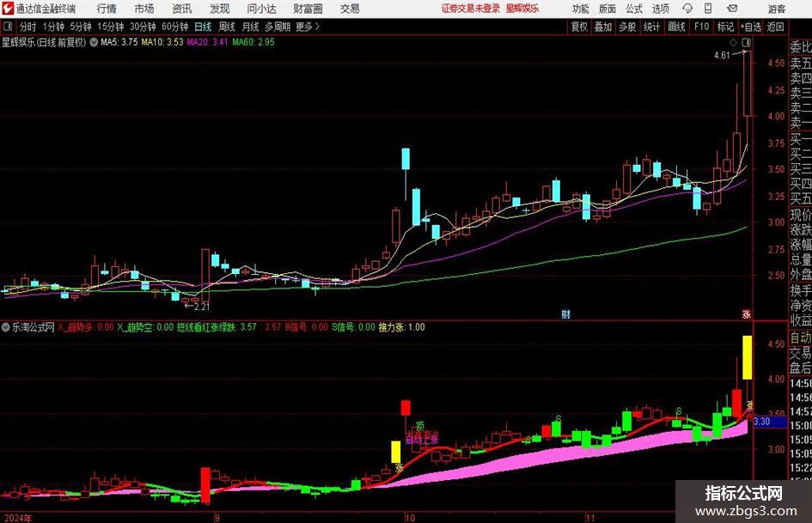Click the 多股 multi-stock button

(627, 27)
